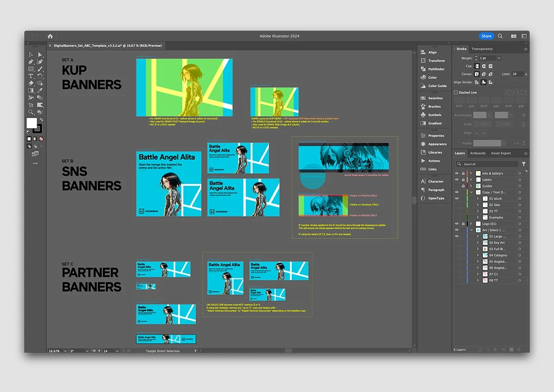
Task: Hide the Art layer
Action: [457, 230]
